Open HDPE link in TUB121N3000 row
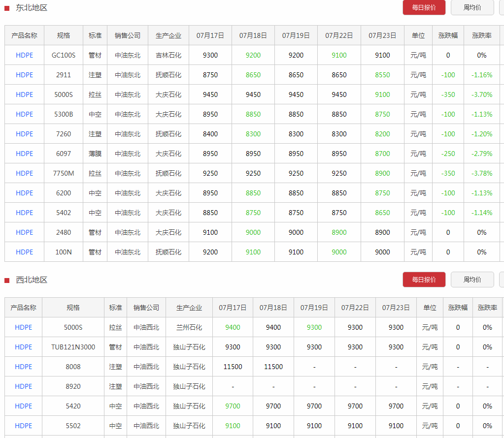The image size is (504, 438). [x=24, y=347]
